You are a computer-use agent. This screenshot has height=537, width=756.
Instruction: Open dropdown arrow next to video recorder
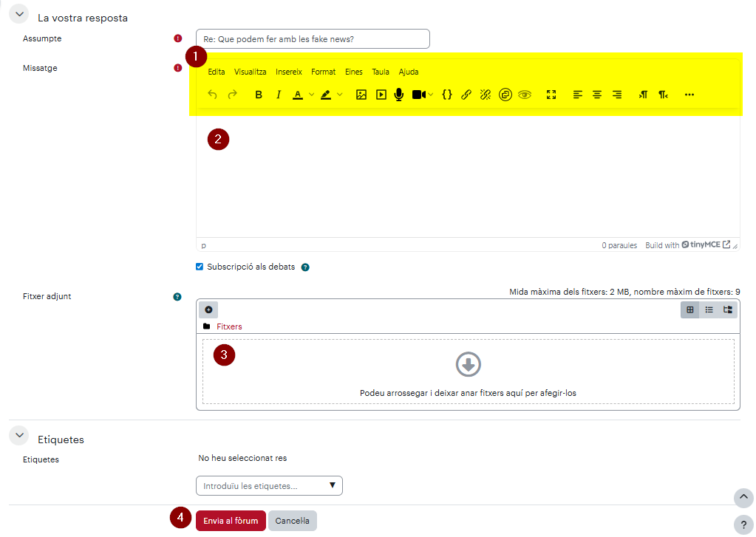(431, 95)
